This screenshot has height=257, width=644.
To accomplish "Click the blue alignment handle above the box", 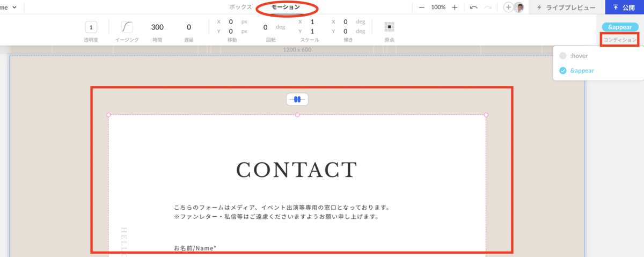I will [x=297, y=100].
